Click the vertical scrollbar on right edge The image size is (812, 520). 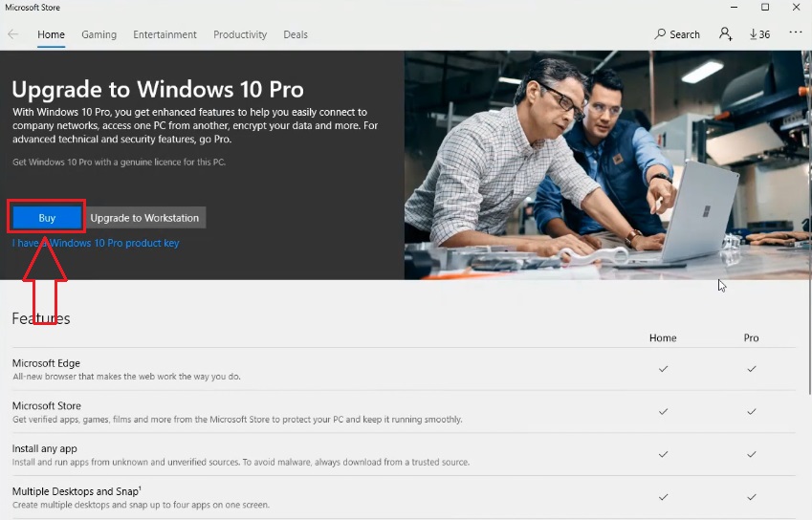(809, 223)
